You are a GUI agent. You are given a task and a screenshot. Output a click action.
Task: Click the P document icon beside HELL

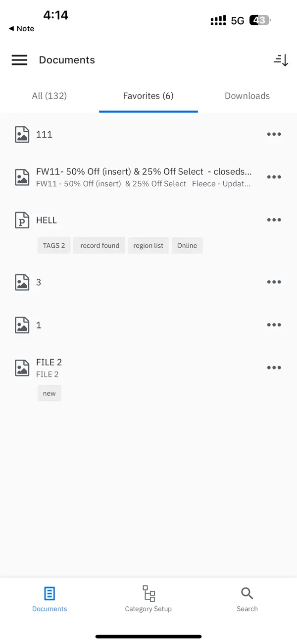[22, 220]
